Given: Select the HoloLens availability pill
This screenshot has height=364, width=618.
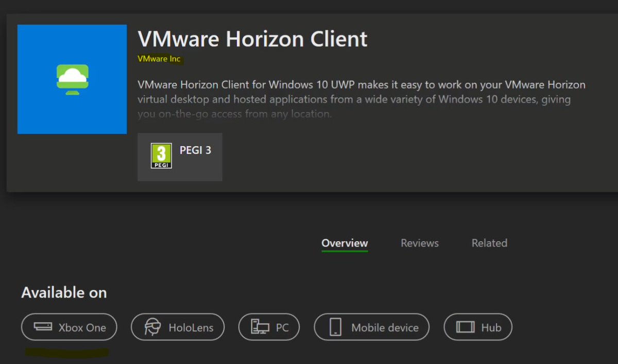Looking at the screenshot, I should 178,327.
